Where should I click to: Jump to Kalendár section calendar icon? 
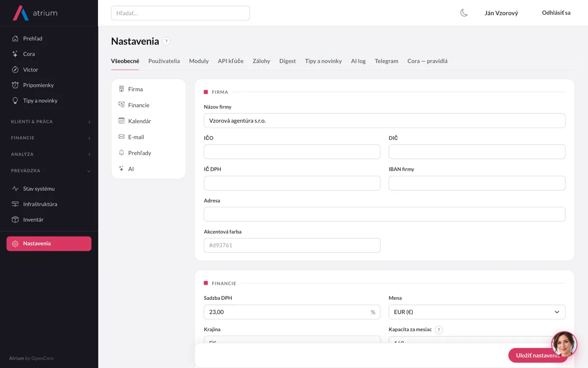[122, 121]
